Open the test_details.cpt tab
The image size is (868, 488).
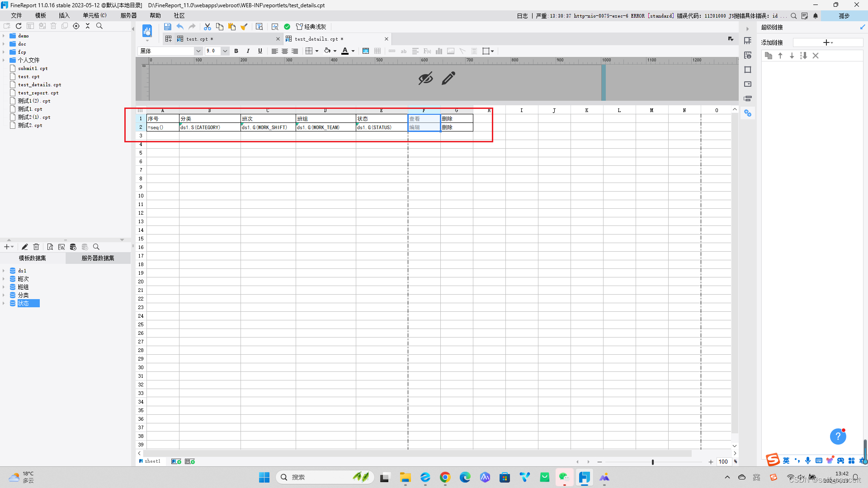point(332,39)
